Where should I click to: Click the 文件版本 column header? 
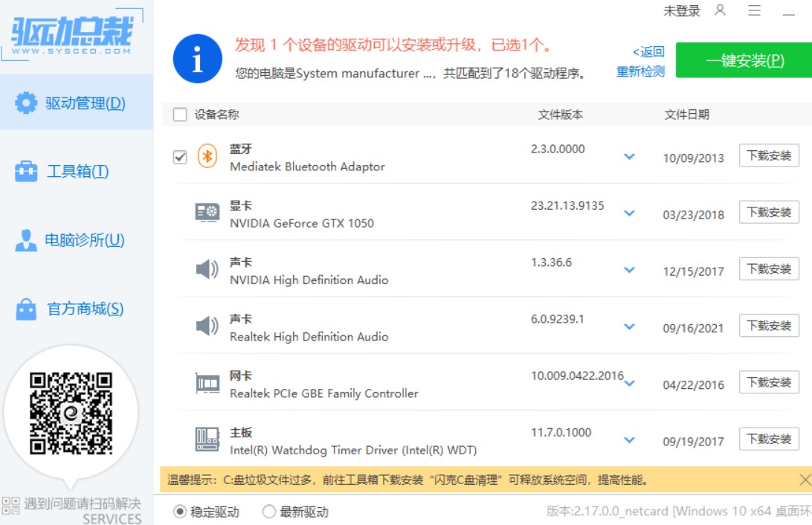coord(561,115)
